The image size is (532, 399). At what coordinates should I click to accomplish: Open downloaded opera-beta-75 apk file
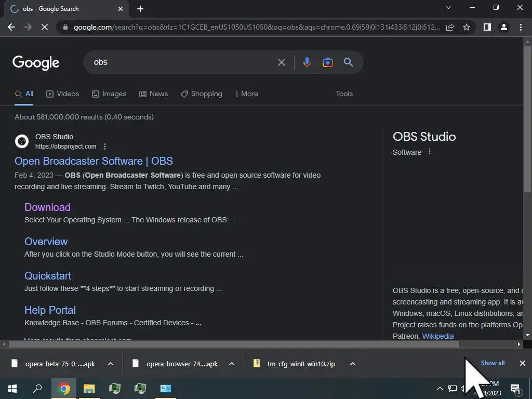(54, 364)
